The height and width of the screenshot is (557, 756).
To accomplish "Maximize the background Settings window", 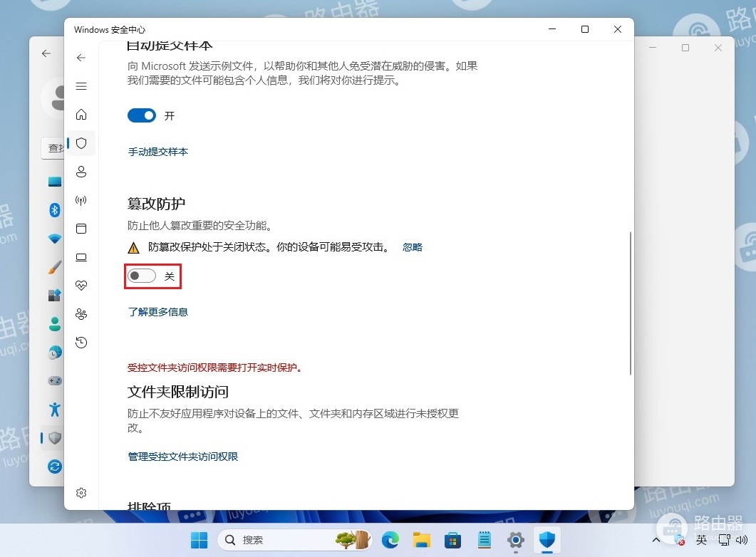I will (685, 48).
